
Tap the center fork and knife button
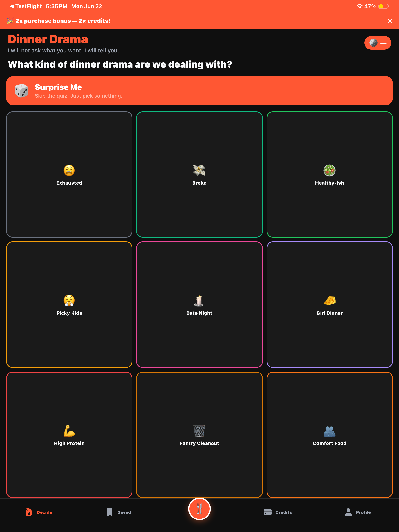pyautogui.click(x=199, y=509)
